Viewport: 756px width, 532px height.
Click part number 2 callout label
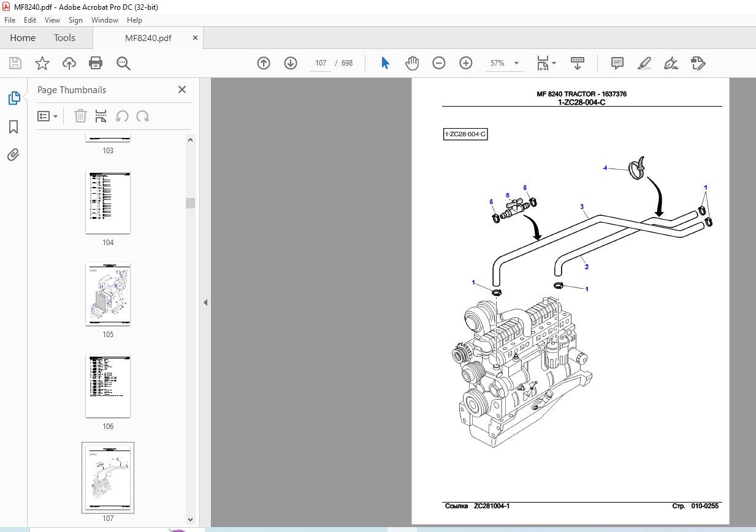[587, 267]
